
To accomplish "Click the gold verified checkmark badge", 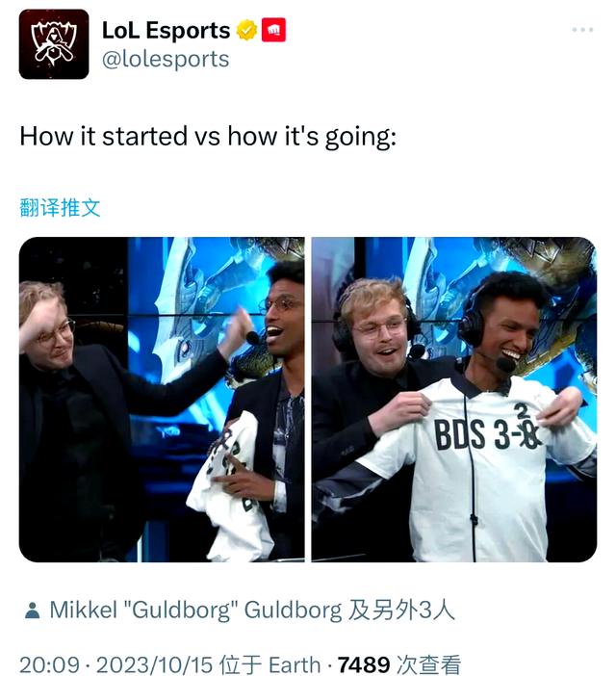I will click(246, 30).
